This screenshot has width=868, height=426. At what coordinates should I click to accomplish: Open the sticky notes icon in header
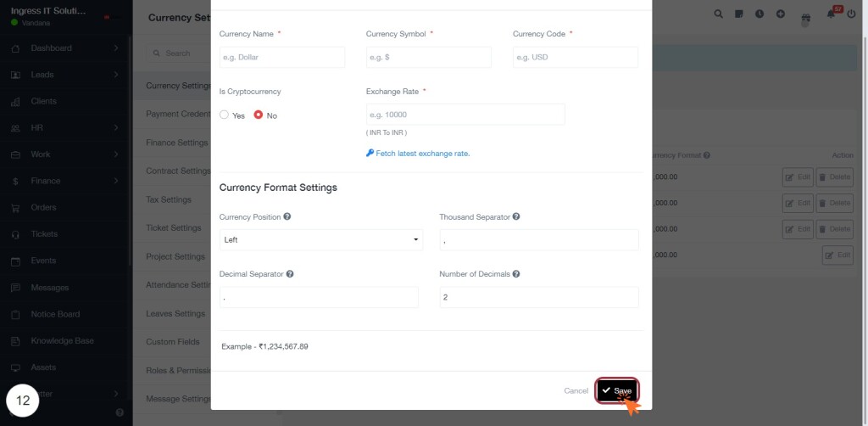(x=739, y=14)
